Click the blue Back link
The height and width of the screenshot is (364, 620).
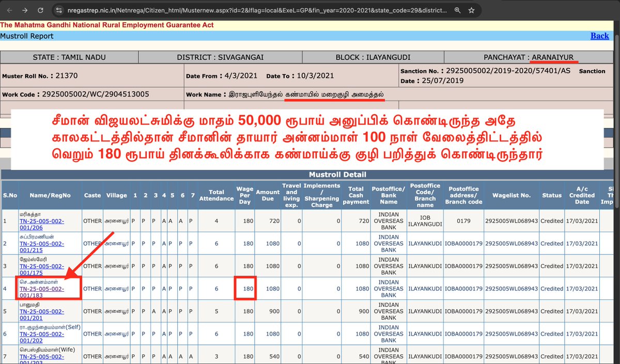tap(599, 36)
